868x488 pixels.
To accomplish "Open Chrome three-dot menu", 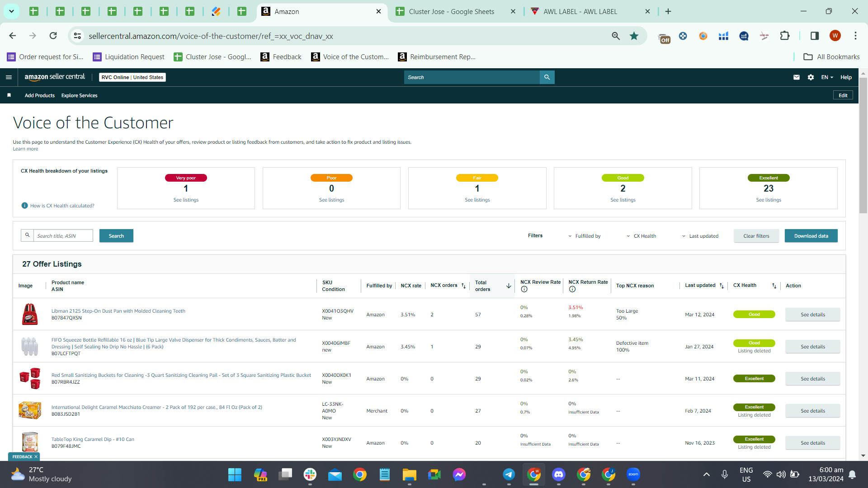I will click(x=855, y=36).
